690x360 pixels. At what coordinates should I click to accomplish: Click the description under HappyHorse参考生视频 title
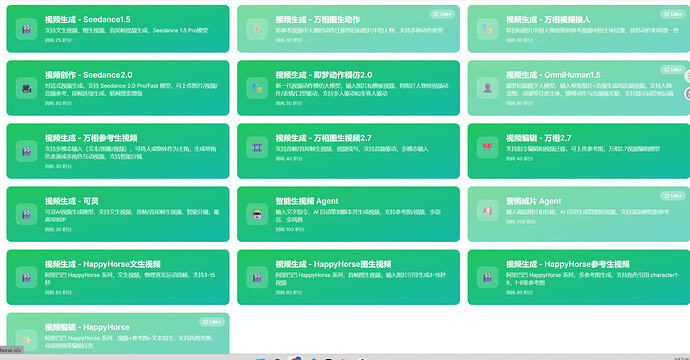point(593,279)
